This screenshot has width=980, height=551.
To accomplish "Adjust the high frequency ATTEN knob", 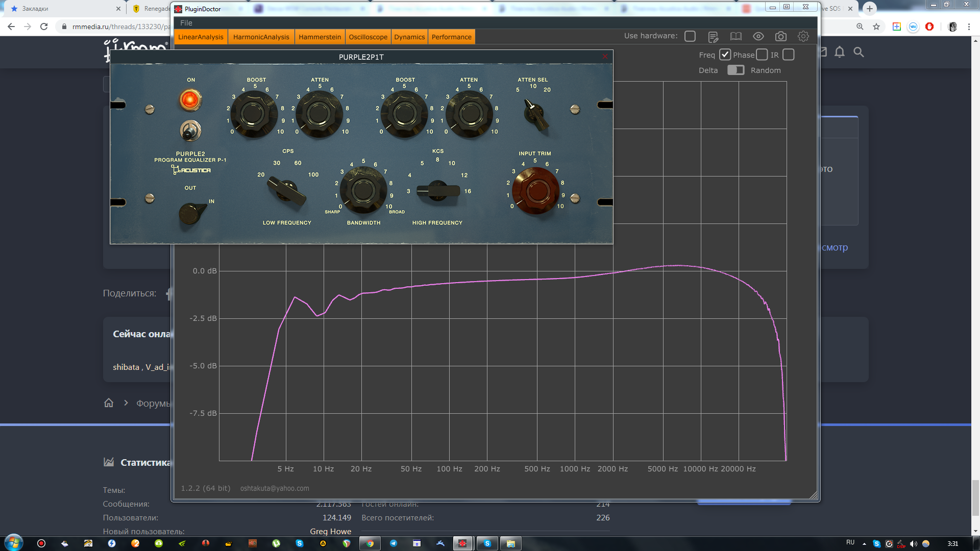I will 469,114.
